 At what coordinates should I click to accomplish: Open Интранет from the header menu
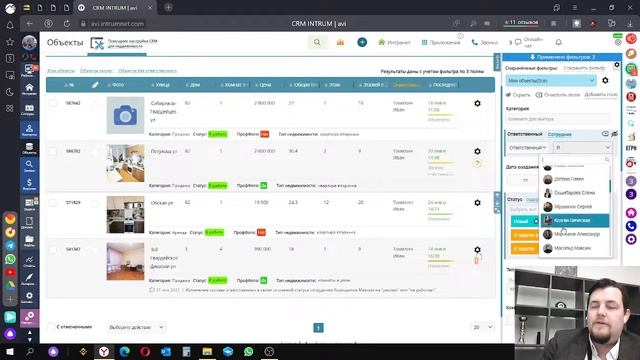(394, 42)
